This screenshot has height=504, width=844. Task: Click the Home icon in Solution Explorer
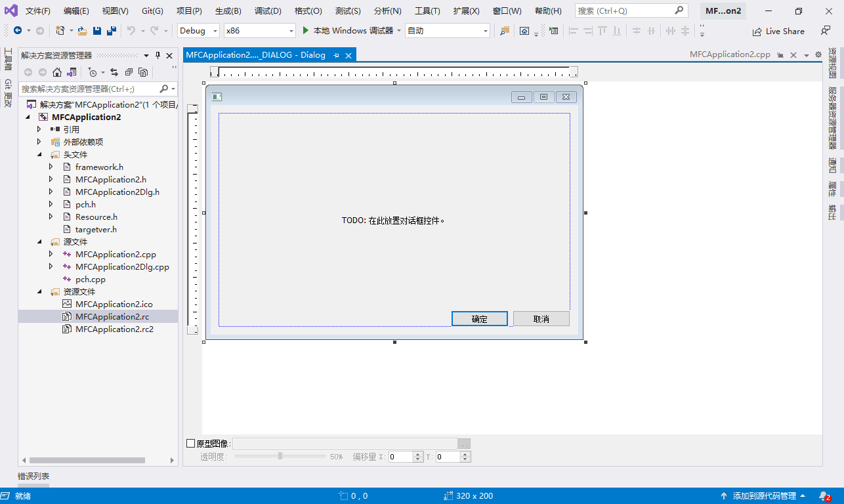tap(57, 72)
